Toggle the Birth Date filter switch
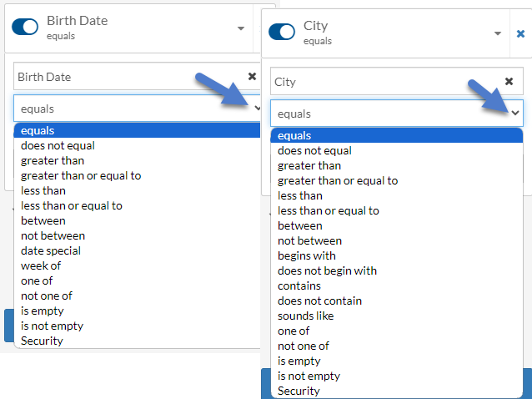Screen dimensions: 532x399 tap(25, 27)
